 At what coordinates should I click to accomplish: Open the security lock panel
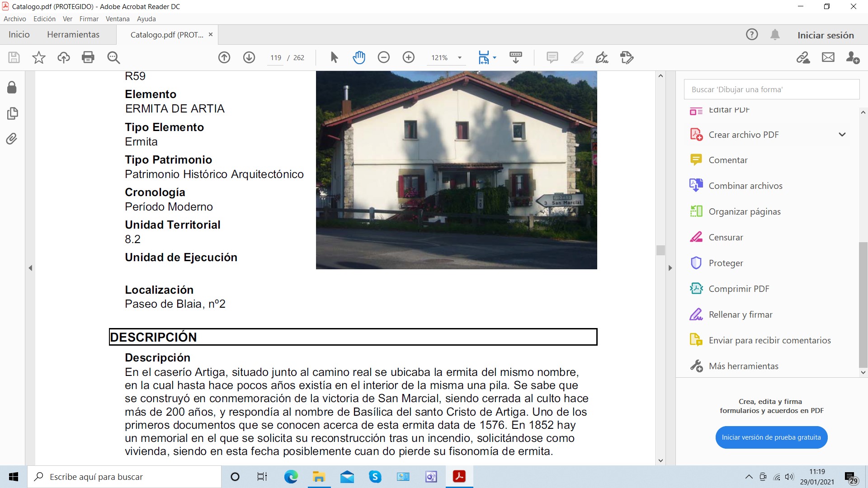(x=12, y=87)
